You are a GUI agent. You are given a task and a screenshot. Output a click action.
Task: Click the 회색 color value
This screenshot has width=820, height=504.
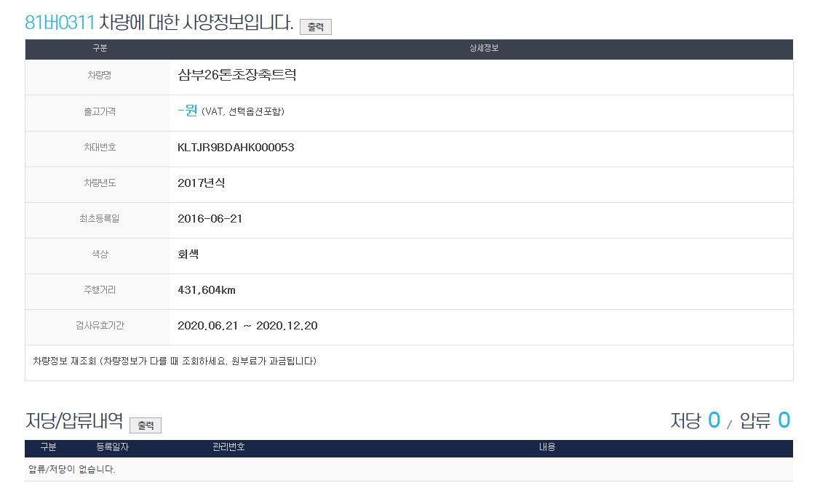(x=188, y=255)
